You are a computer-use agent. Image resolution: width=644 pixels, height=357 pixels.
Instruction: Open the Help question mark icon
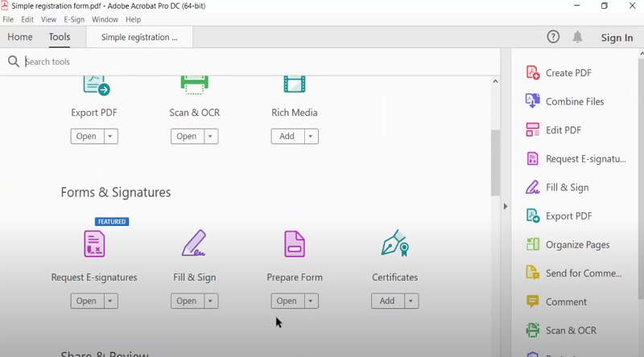pos(553,37)
